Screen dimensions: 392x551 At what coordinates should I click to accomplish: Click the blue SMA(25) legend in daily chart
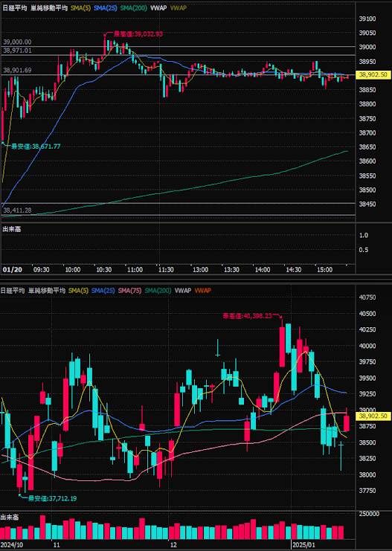(x=103, y=291)
